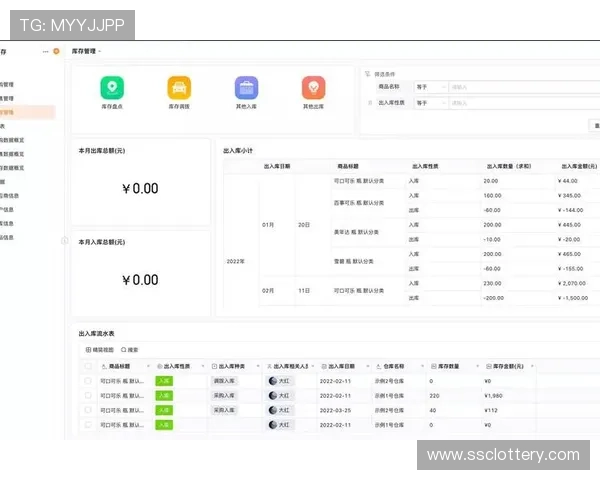The width and height of the screenshot is (600, 480).
Task: Click the 出入库相关人 column header
Action: point(291,366)
